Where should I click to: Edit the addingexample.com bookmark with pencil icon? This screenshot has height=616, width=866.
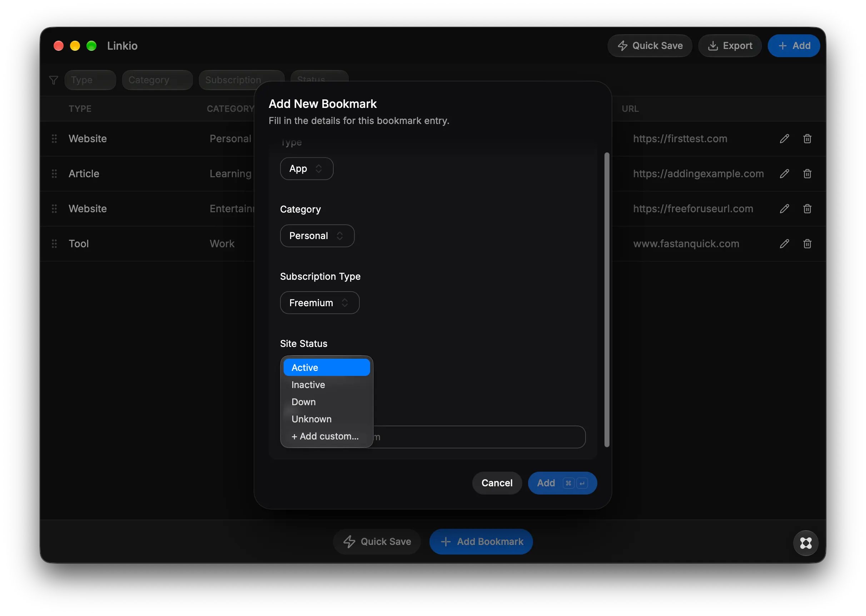pyautogui.click(x=784, y=174)
